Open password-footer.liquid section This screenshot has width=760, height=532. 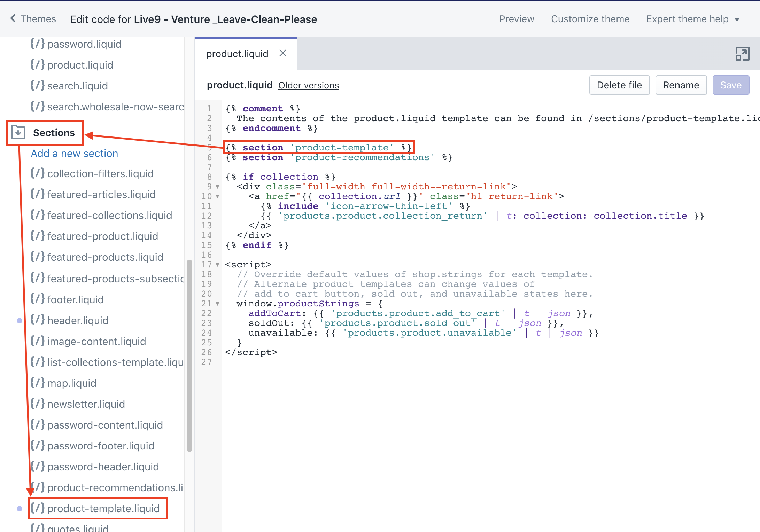(101, 446)
